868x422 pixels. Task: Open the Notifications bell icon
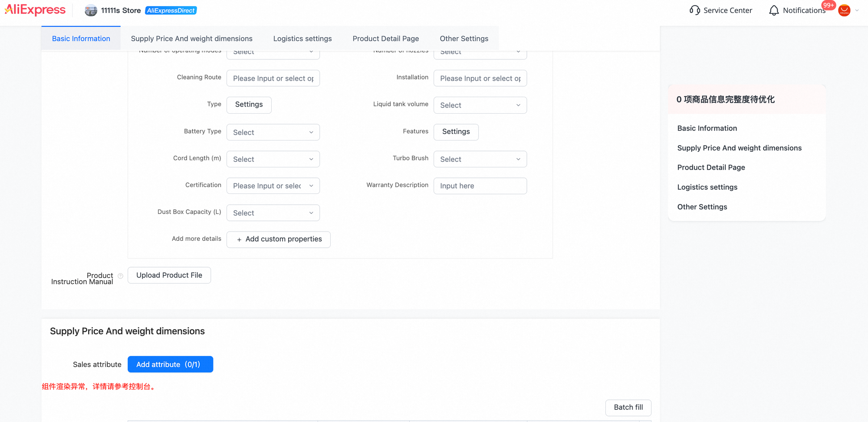774,10
